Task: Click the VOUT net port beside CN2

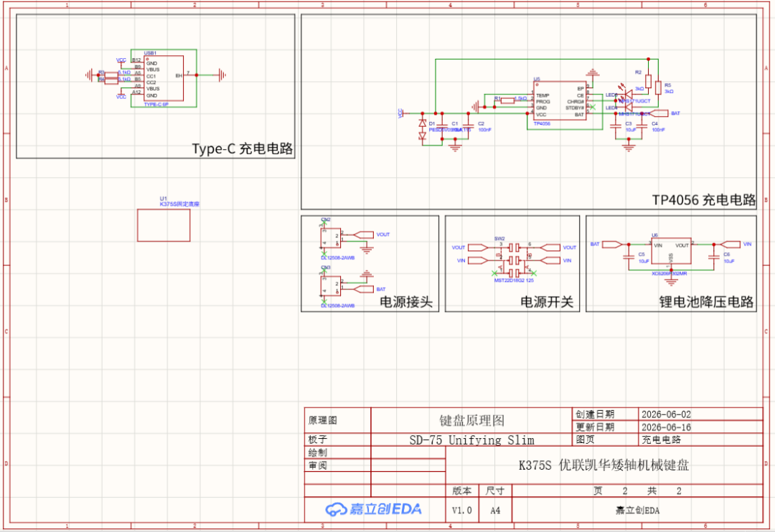Action: 364,234
